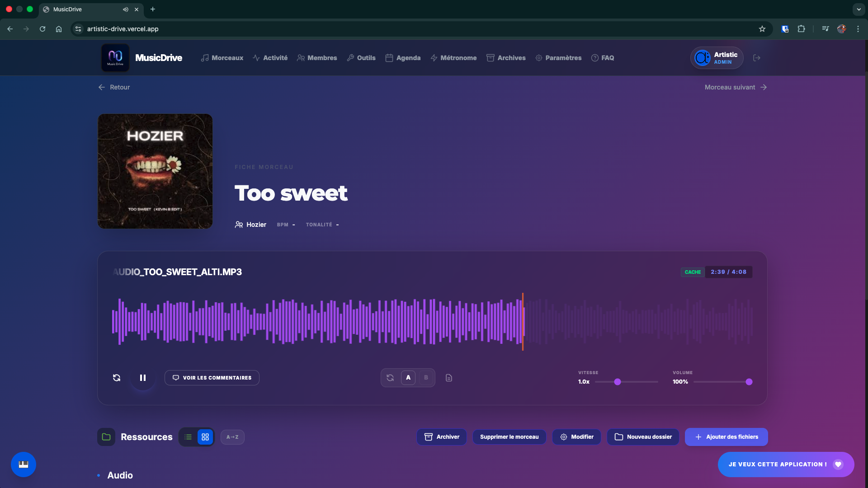Open the browser extensions puzzle icon

pyautogui.click(x=801, y=29)
